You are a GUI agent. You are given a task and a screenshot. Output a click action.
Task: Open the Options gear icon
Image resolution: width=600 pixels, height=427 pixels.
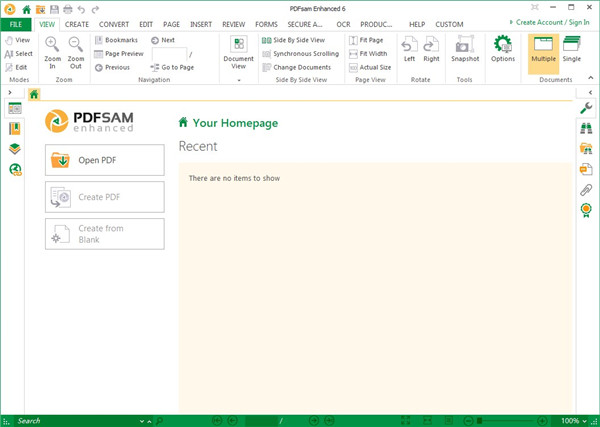pyautogui.click(x=503, y=50)
